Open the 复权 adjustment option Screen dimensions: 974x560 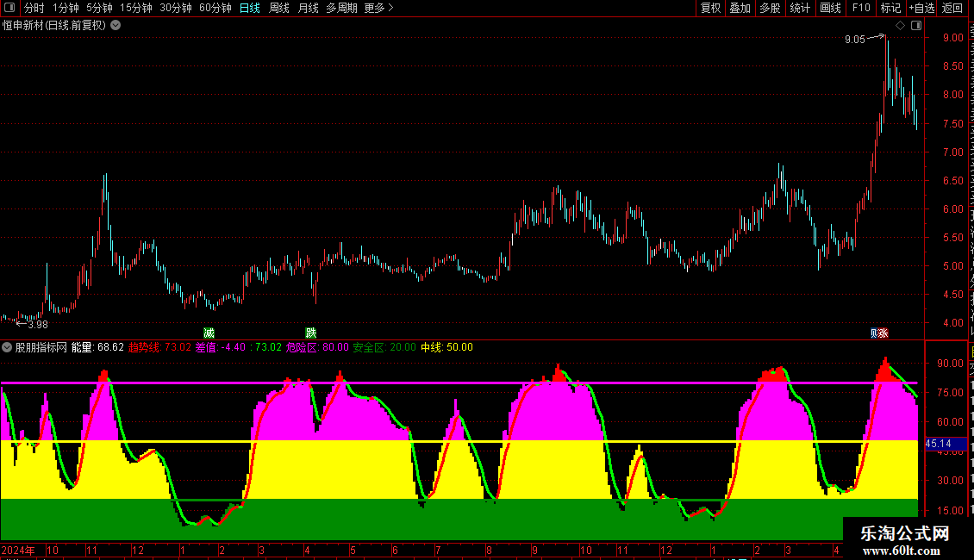(710, 8)
